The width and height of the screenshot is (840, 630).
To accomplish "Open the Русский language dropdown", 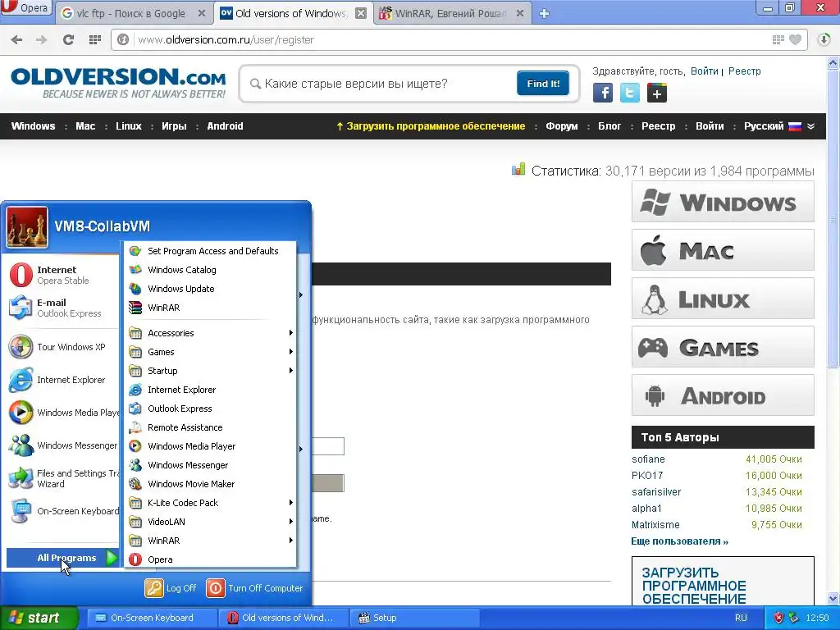I will 779,126.
